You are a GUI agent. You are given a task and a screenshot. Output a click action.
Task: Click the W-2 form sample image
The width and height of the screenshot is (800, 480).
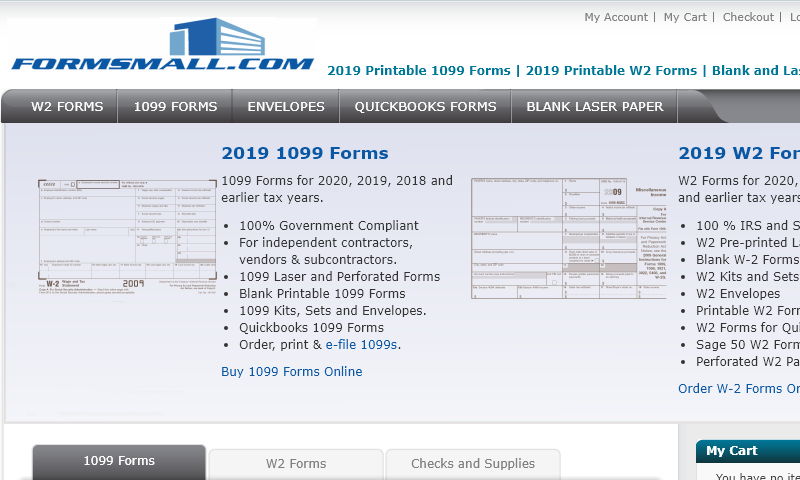coord(128,237)
